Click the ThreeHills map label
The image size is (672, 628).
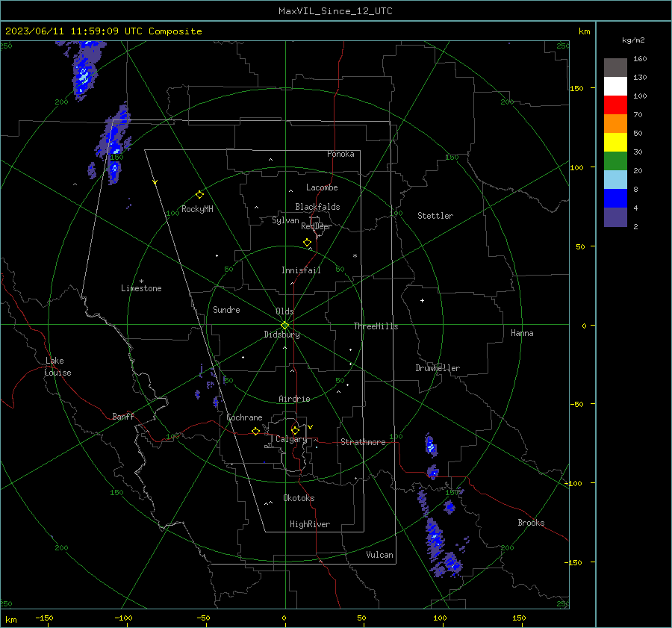pyautogui.click(x=376, y=326)
